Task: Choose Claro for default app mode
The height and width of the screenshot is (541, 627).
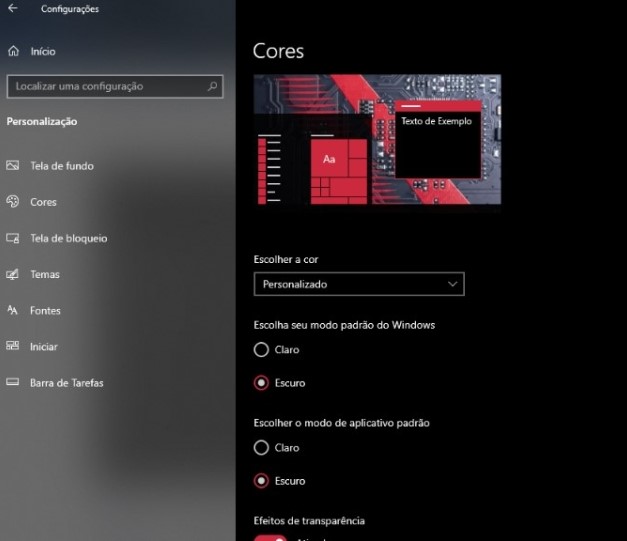Action: pos(261,448)
